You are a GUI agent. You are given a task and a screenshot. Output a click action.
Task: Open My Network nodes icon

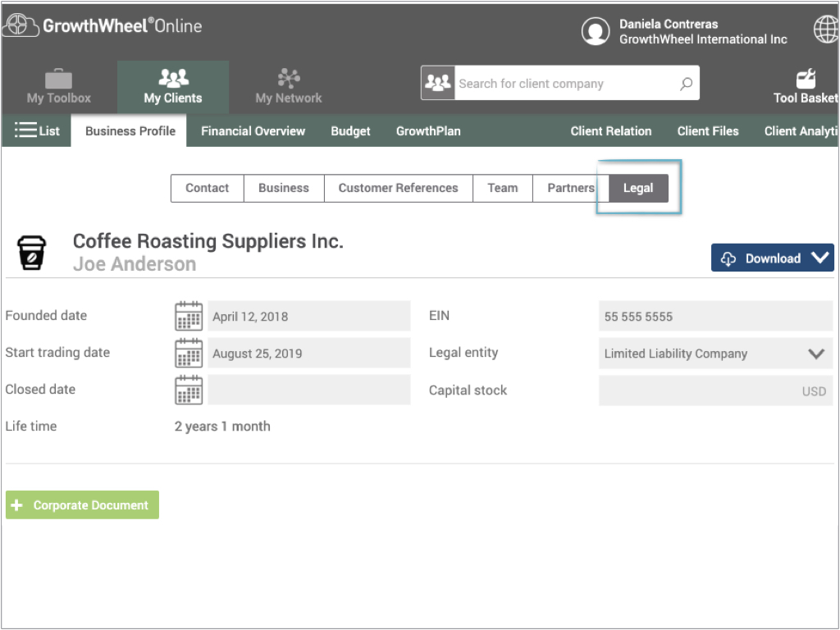(x=289, y=78)
